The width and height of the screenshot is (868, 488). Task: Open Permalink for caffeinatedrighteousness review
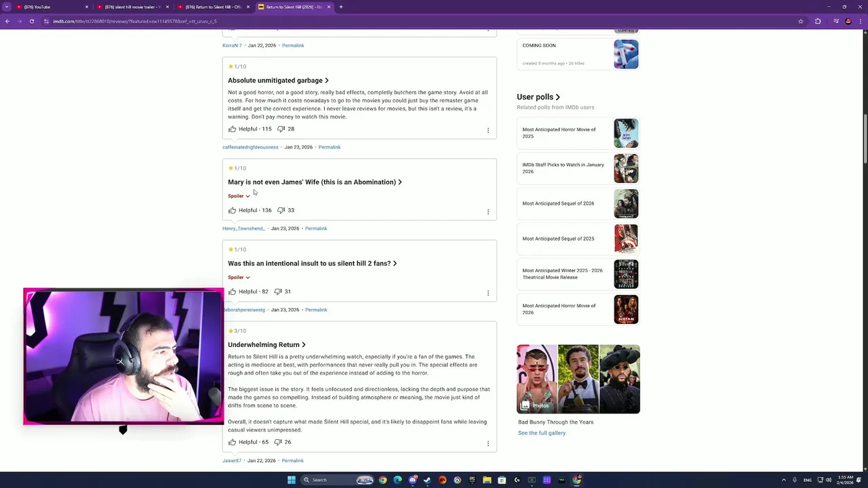[330, 147]
